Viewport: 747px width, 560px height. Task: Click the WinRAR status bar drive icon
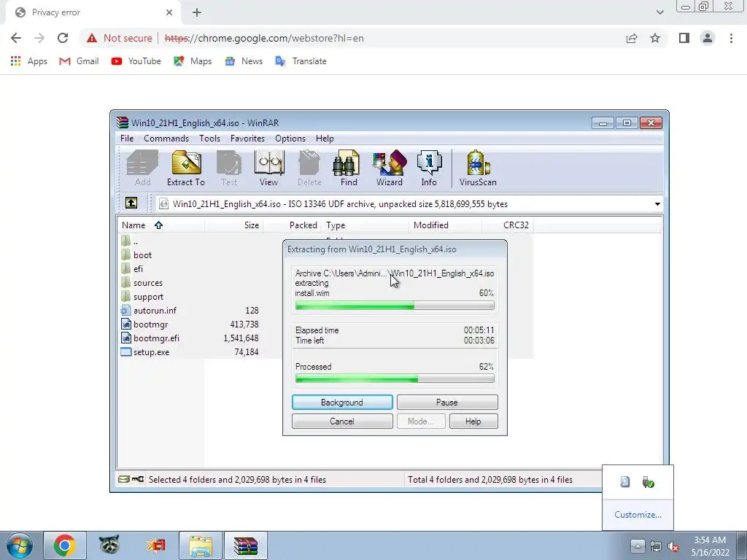point(124,479)
